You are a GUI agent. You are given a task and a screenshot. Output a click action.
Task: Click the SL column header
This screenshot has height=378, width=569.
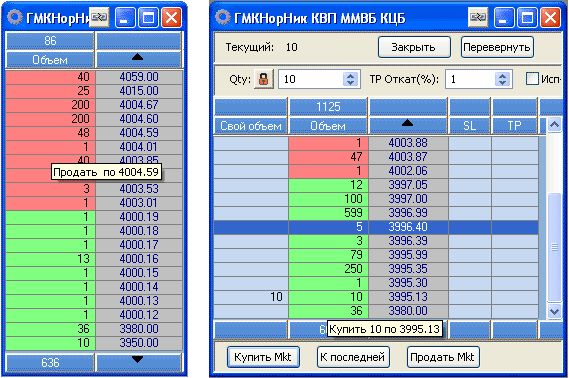coord(470,126)
